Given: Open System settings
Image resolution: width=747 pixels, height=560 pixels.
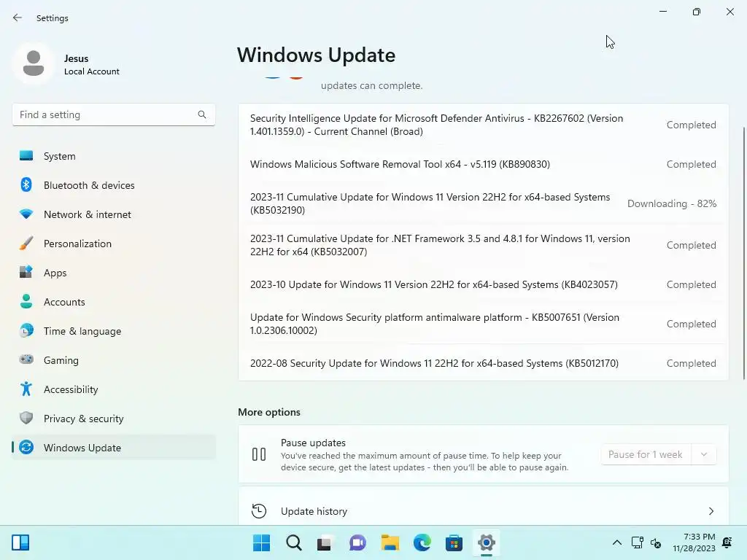Looking at the screenshot, I should point(113,156).
